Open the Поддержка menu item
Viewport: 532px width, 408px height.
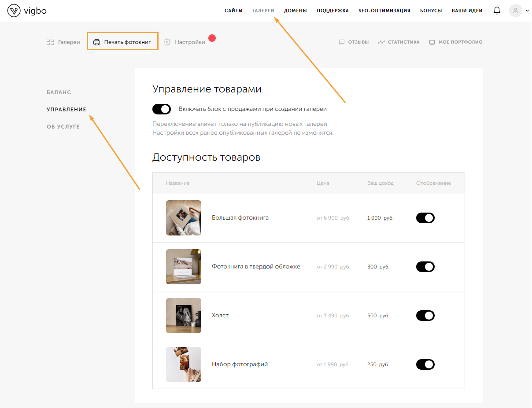coord(332,11)
